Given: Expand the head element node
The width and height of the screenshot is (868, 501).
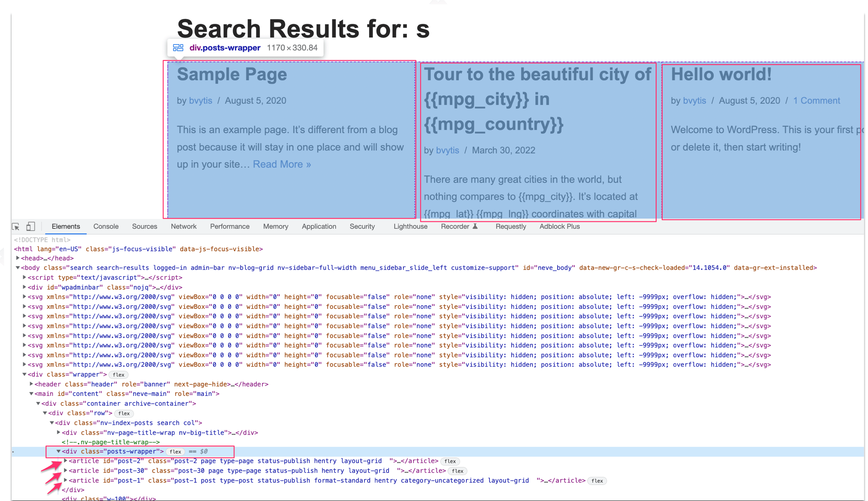Looking at the screenshot, I should coord(18,258).
